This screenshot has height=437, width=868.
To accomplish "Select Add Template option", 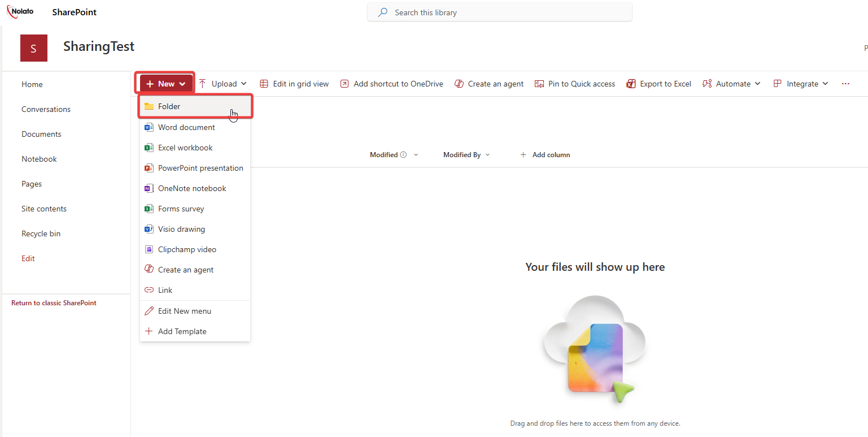I will [195, 331].
